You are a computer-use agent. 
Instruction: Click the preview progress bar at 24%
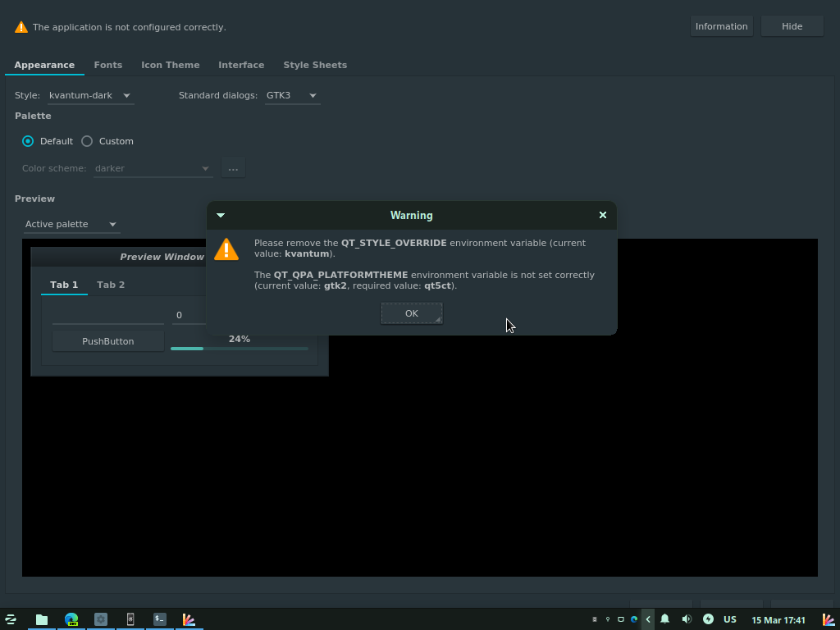239,348
